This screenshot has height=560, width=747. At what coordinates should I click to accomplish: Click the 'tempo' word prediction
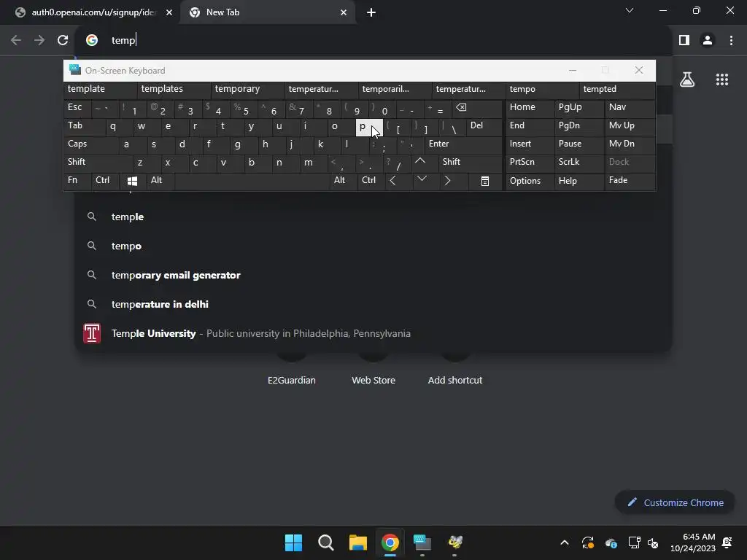[543, 90]
